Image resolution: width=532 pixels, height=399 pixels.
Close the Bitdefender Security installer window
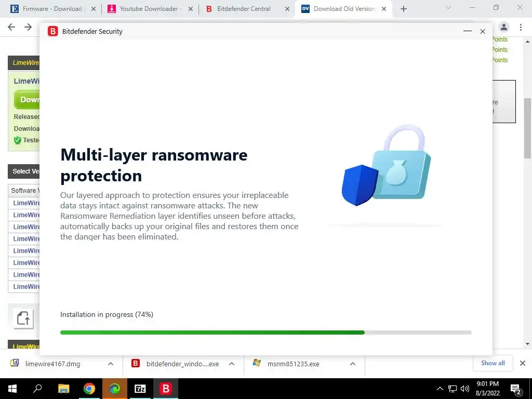click(x=483, y=31)
